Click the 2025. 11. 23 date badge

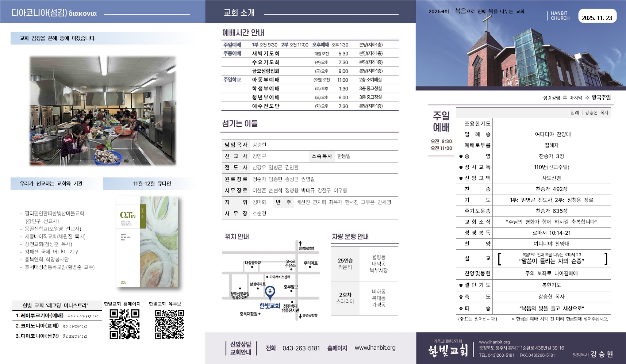(x=597, y=18)
